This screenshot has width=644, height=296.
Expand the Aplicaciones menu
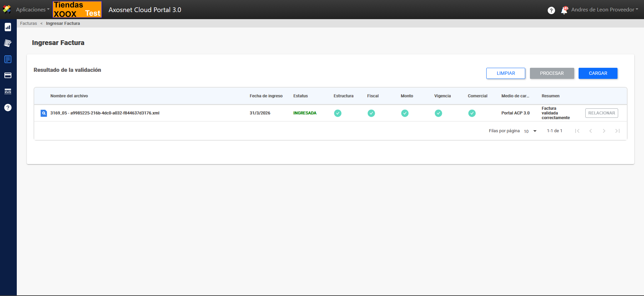pos(33,10)
